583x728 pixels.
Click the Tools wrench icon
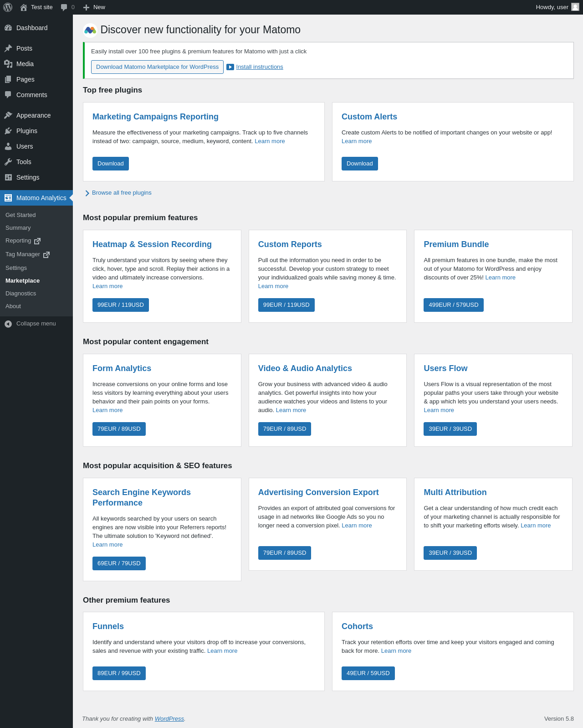[x=8, y=162]
